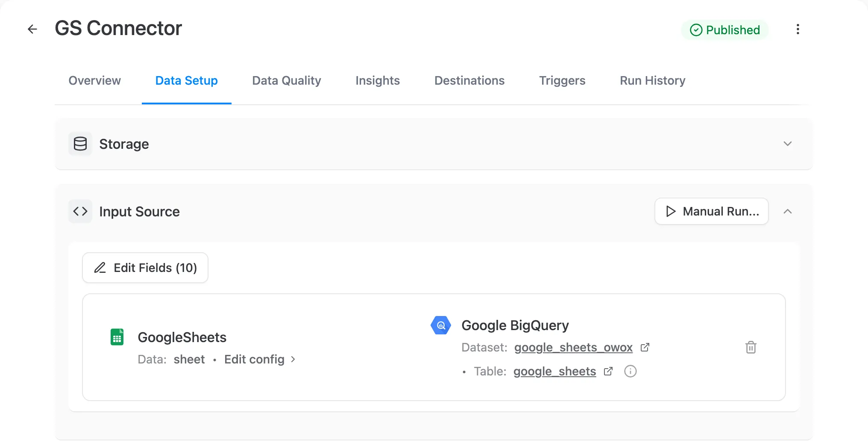This screenshot has height=443, width=868.
Task: Start a Manual Run
Action: pos(712,211)
